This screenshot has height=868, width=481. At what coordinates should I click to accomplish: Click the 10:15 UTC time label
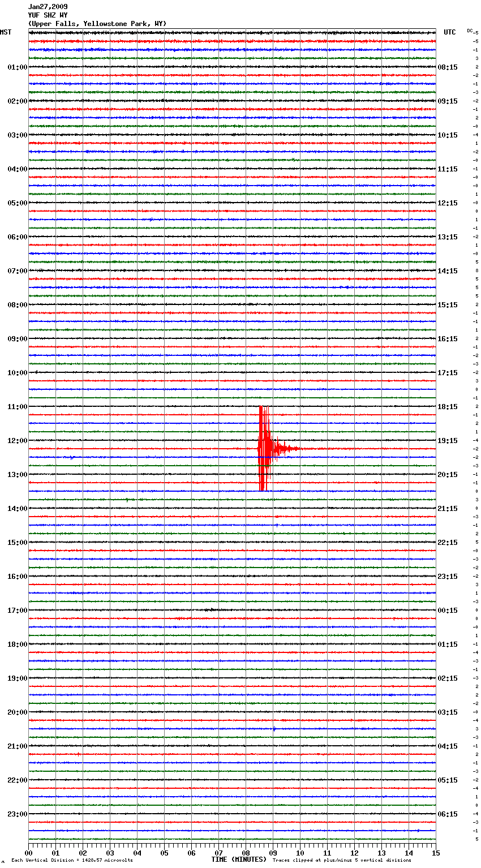(448, 135)
